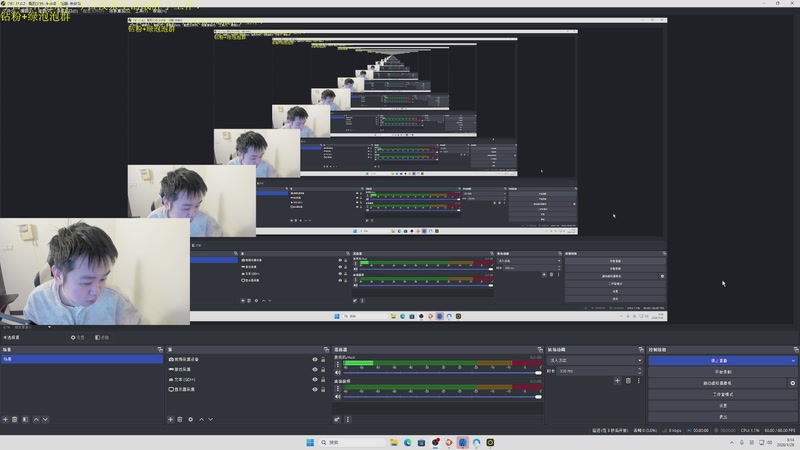Viewport: 800px width, 450px height.
Task: Hide the game capture source
Action: point(315,369)
